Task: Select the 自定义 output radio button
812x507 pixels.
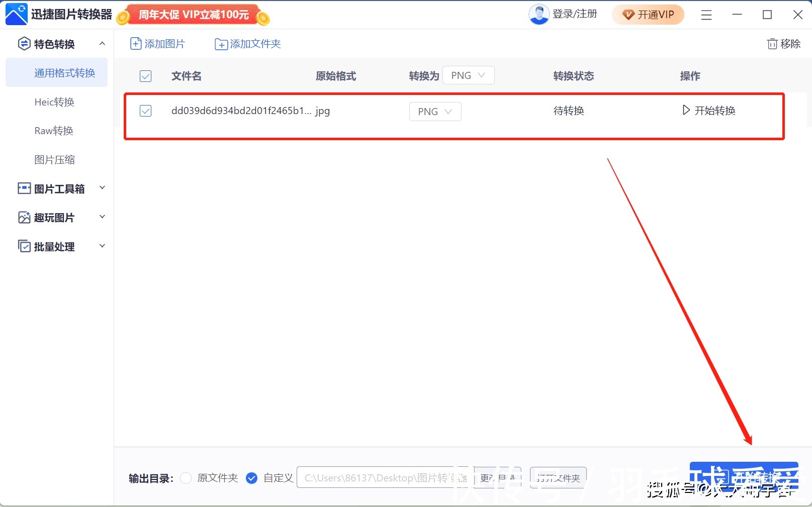Action: (252, 478)
